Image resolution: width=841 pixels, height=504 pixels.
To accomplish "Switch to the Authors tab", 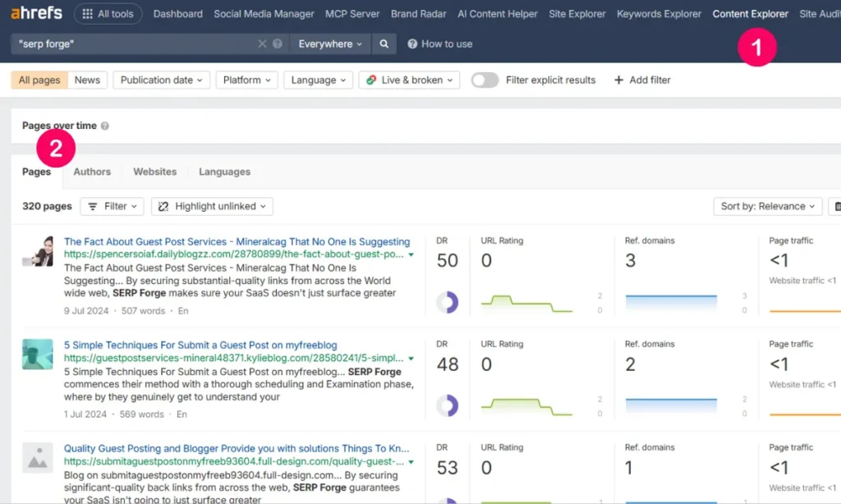I will point(92,172).
